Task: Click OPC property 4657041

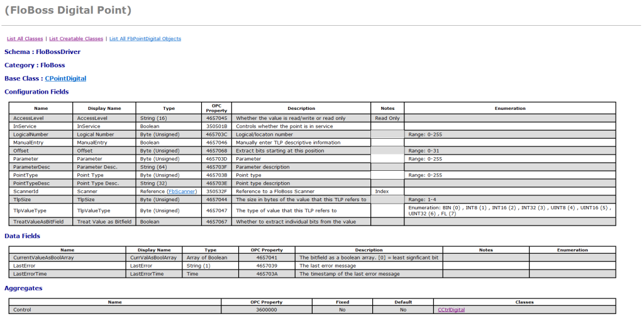Action: pos(267,258)
